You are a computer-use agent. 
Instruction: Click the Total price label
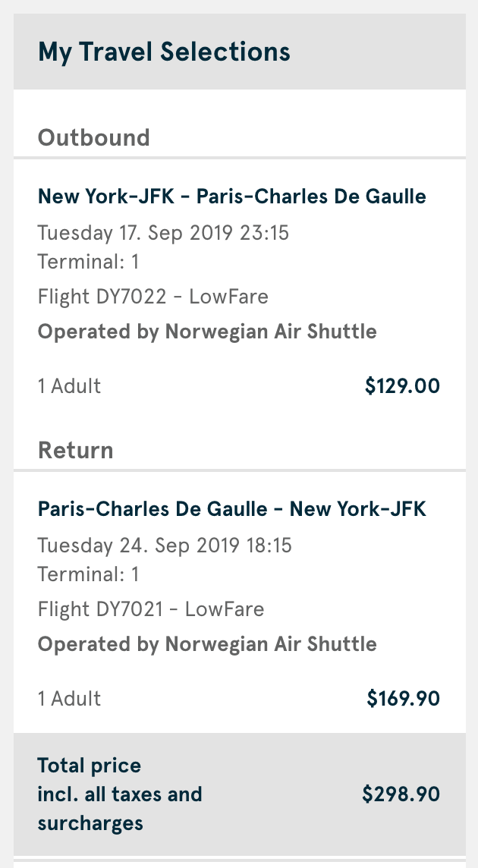pos(90,766)
